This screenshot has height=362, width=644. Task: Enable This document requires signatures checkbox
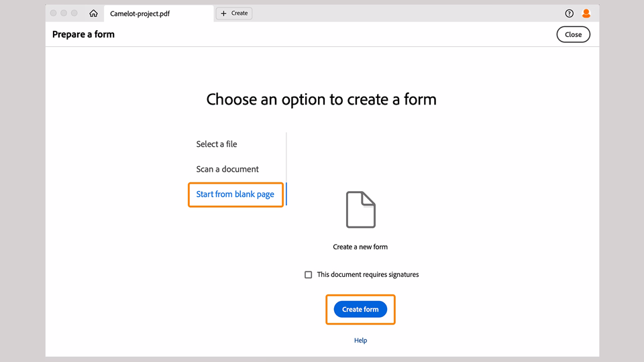click(x=308, y=275)
